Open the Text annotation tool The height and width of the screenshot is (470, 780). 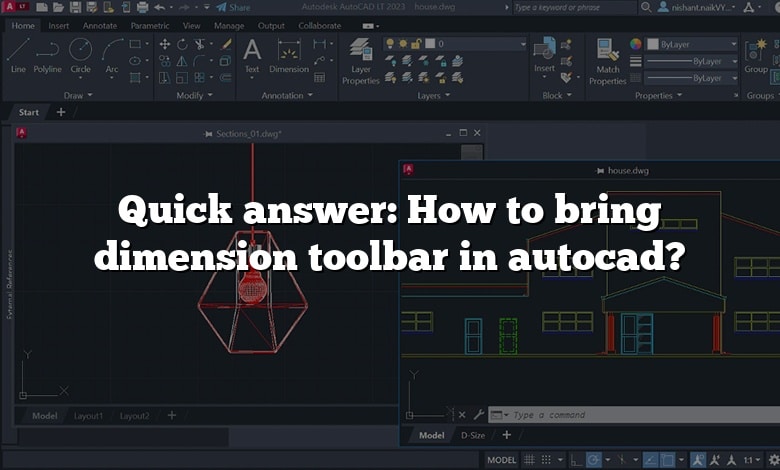point(252,56)
